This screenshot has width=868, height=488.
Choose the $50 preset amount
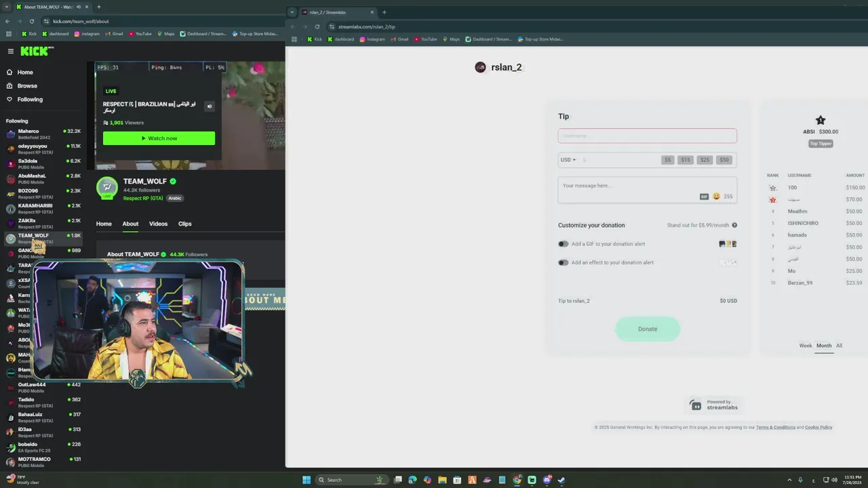coord(724,160)
